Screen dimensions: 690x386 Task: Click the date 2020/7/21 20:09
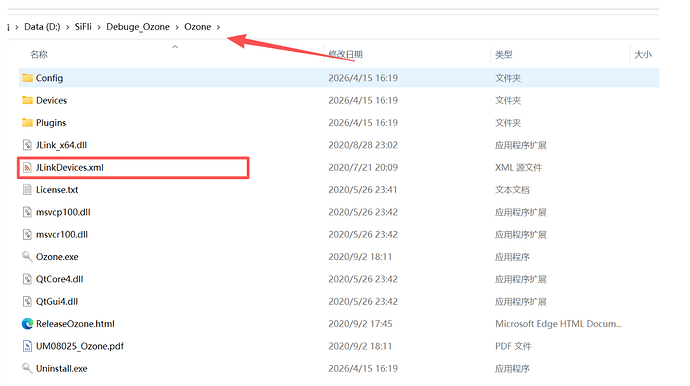[363, 168]
